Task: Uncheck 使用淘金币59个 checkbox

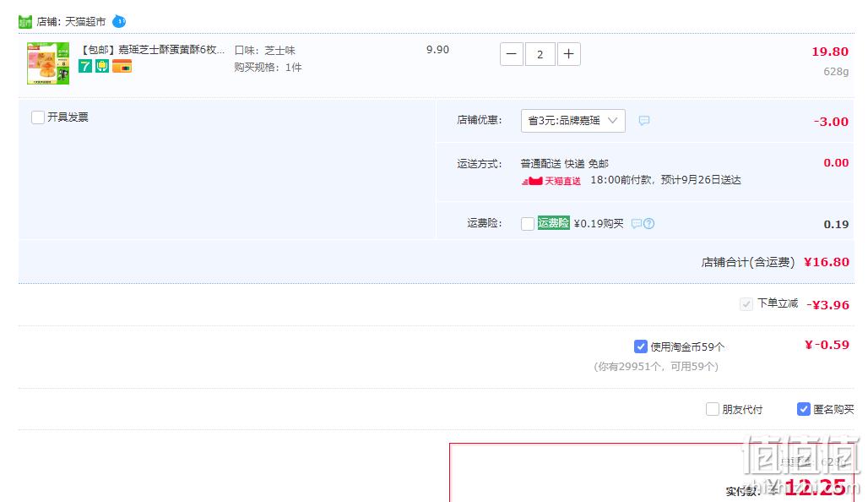Action: [x=641, y=346]
